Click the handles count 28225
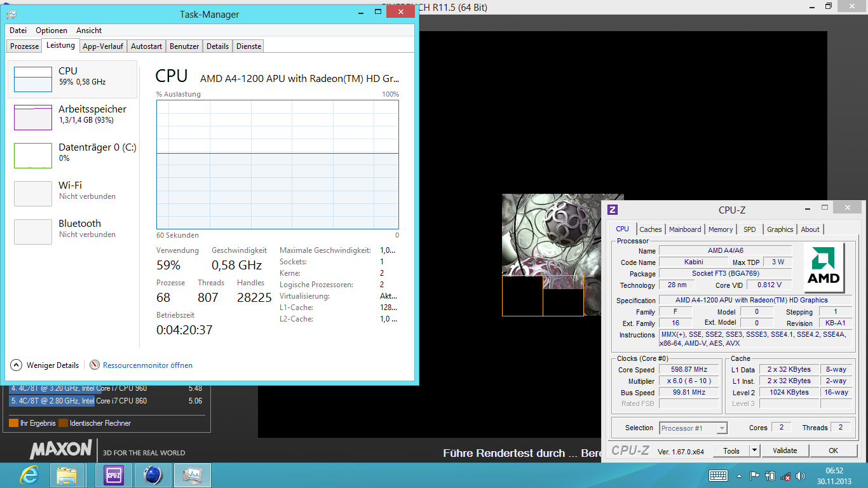Viewport: 868px width, 488px height. 254,297
